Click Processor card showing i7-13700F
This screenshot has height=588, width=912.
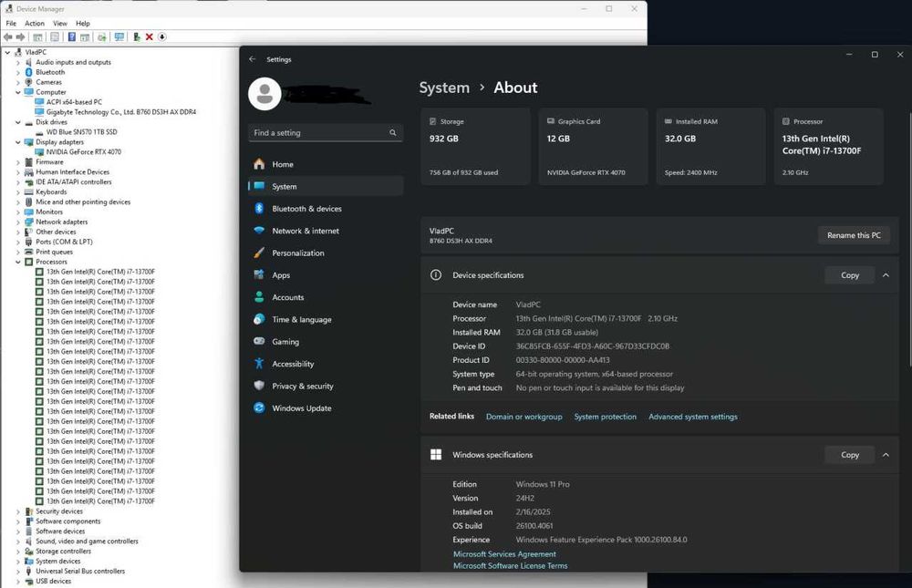(x=828, y=147)
